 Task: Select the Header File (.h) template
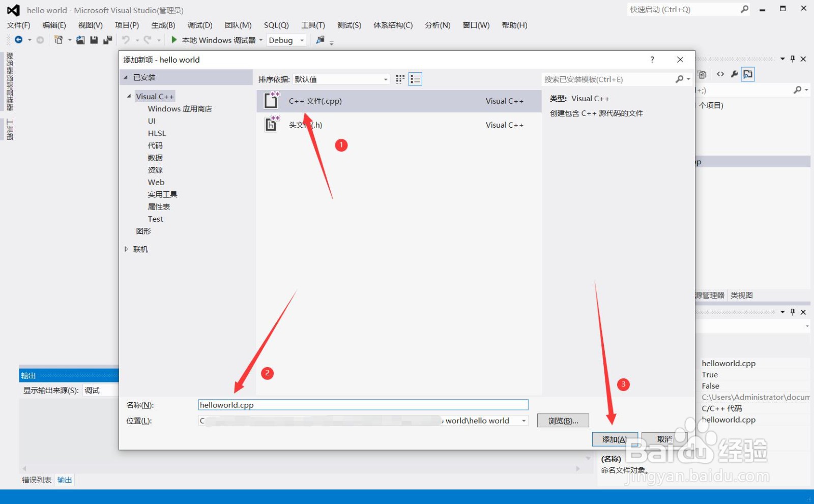pos(399,125)
